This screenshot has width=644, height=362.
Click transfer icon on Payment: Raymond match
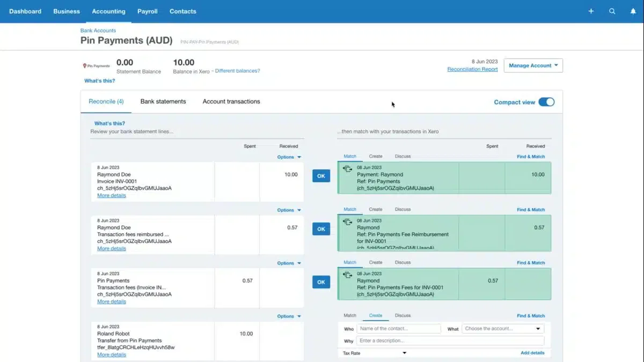[x=347, y=169]
